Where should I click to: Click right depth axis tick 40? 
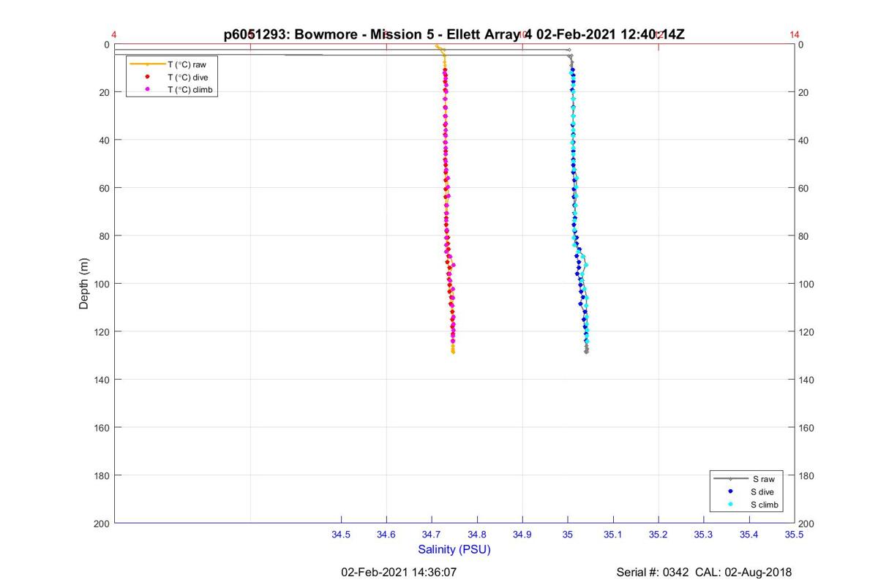804,140
